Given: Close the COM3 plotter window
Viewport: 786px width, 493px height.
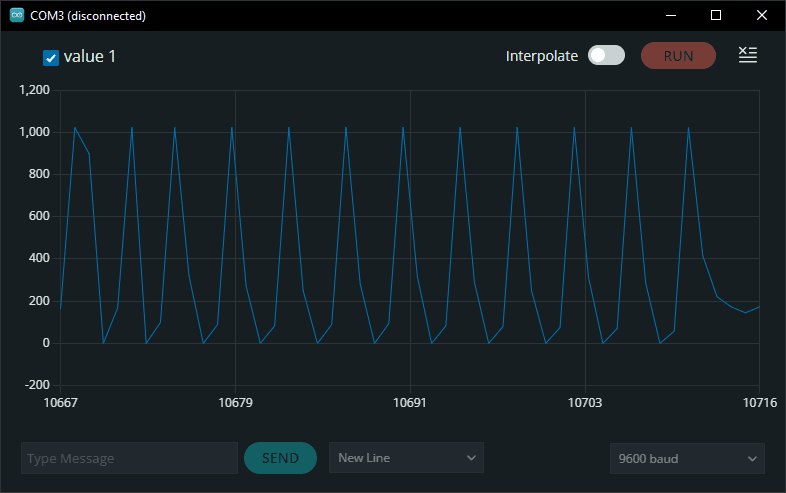Looking at the screenshot, I should click(762, 16).
